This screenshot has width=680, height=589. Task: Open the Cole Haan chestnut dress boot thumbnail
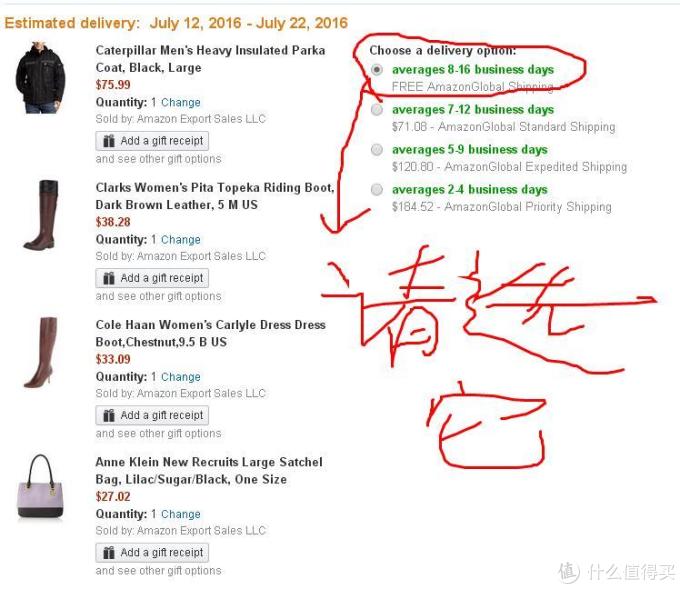40,352
